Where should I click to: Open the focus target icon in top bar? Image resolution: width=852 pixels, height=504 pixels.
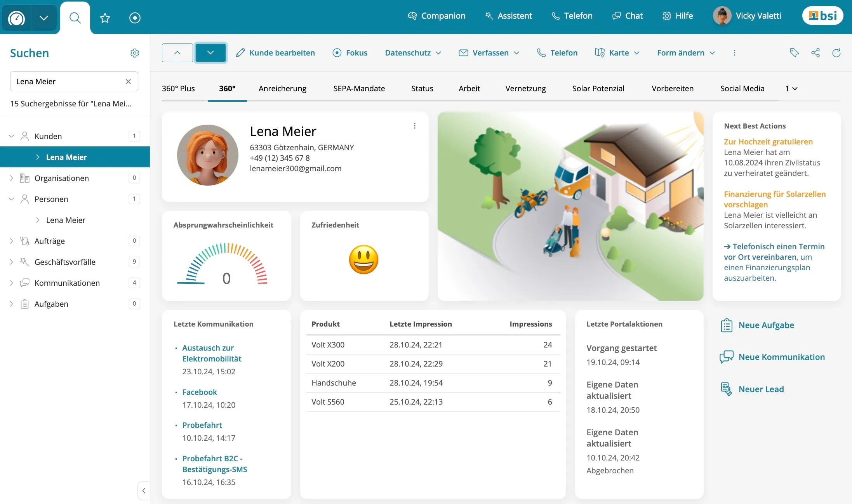(135, 18)
